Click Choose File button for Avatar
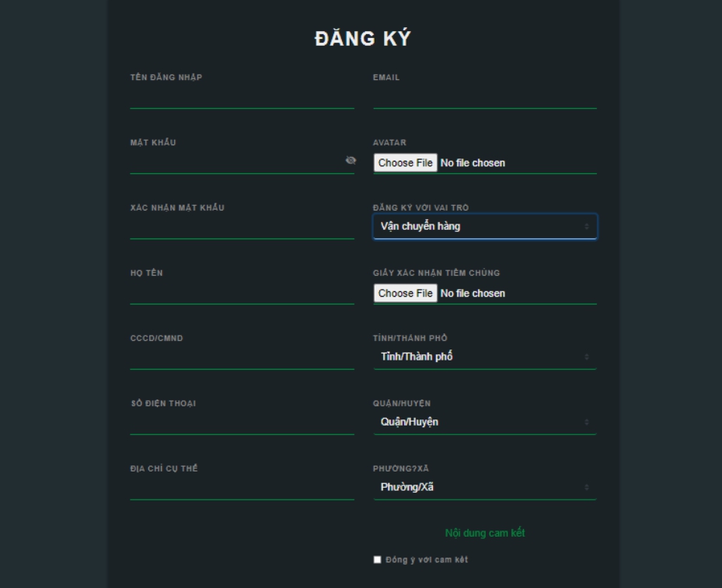 (405, 163)
